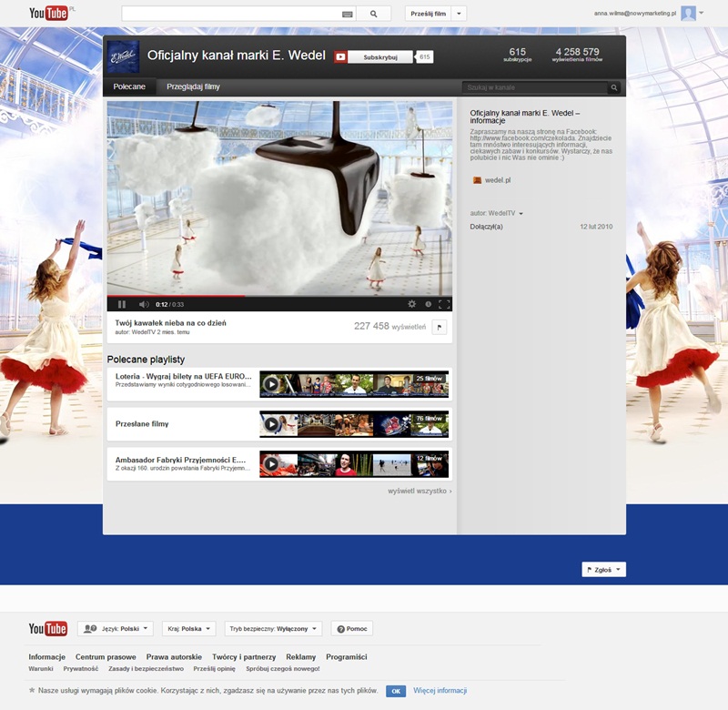Mute the video with the speaker icon

tap(144, 304)
